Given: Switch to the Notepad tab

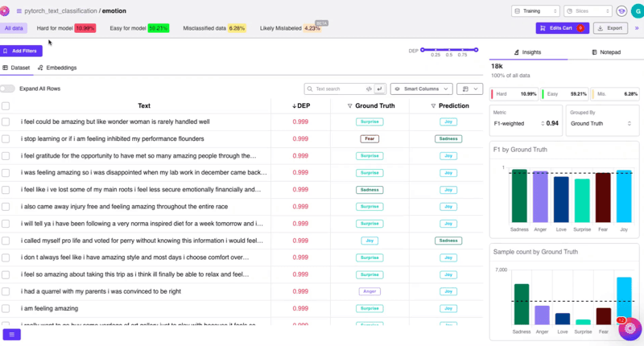Looking at the screenshot, I should click(604, 51).
